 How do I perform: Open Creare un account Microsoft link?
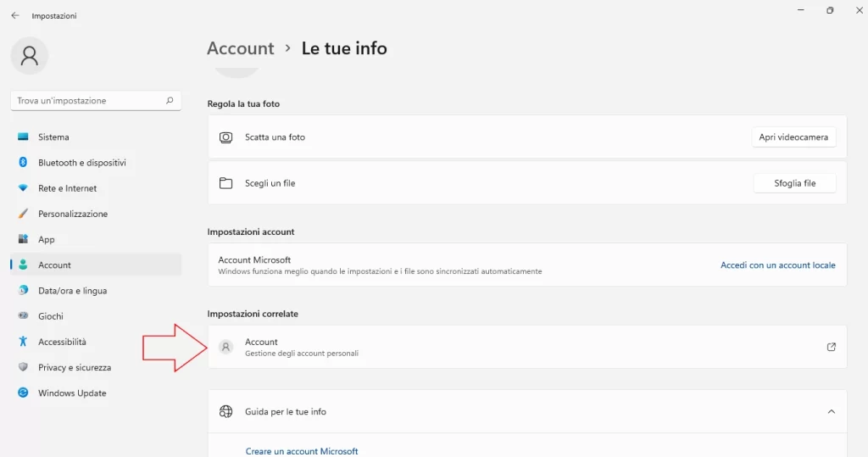(x=302, y=451)
